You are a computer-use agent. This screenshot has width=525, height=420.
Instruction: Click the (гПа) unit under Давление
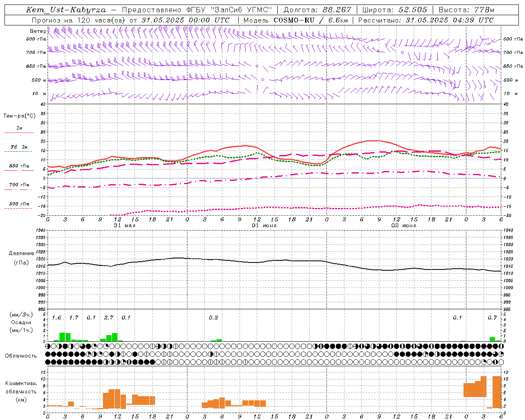(21, 263)
